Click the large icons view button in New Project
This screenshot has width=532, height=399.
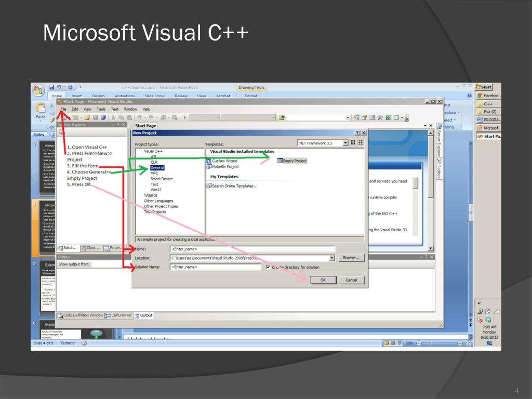coord(353,143)
